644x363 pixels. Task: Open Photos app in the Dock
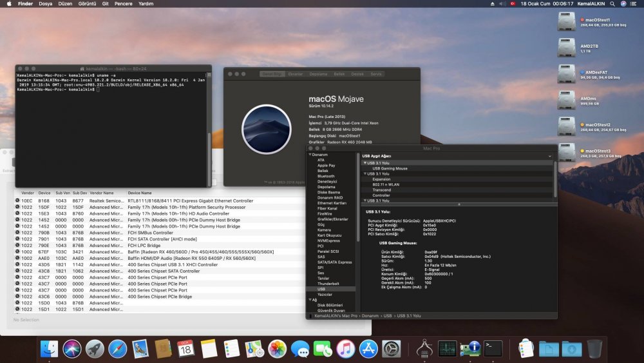277,349
